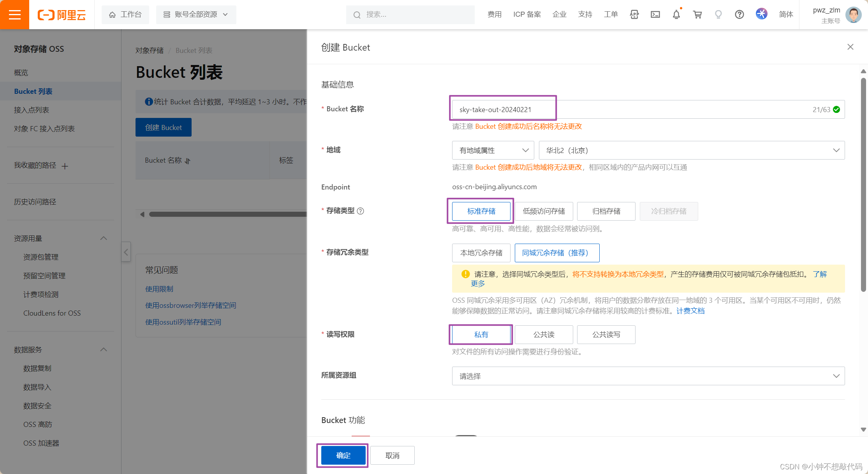Viewport: 868px width, 474px height.
Task: Collapse the sidebar with arrow handle
Action: click(126, 252)
